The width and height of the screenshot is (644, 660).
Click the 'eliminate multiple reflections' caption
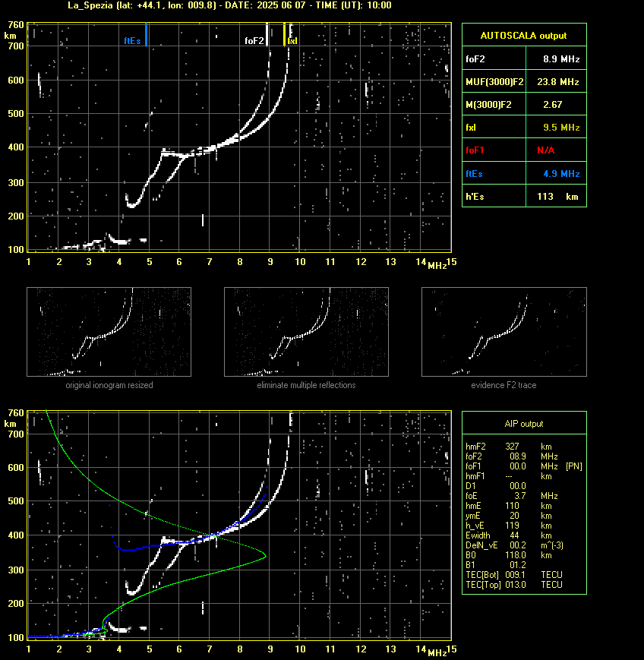(306, 385)
